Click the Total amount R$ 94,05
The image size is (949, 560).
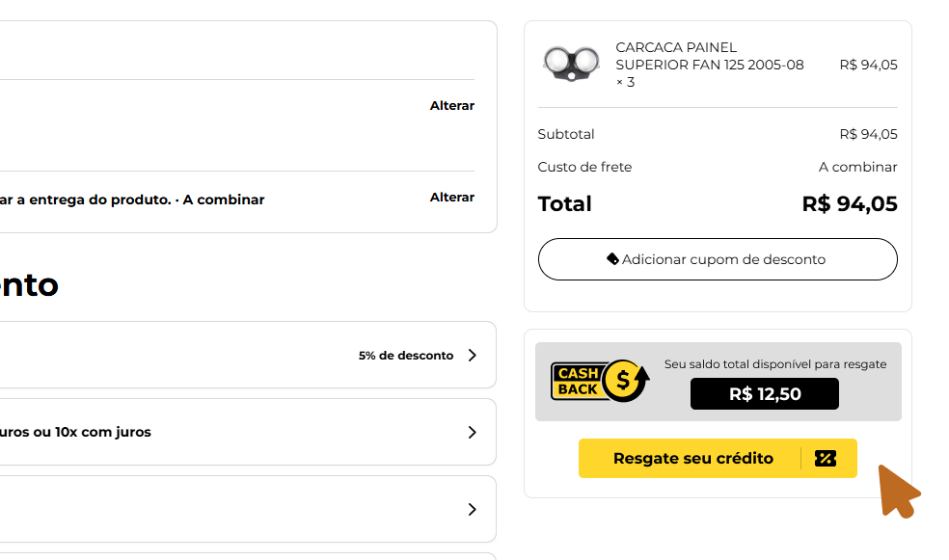coord(849,203)
